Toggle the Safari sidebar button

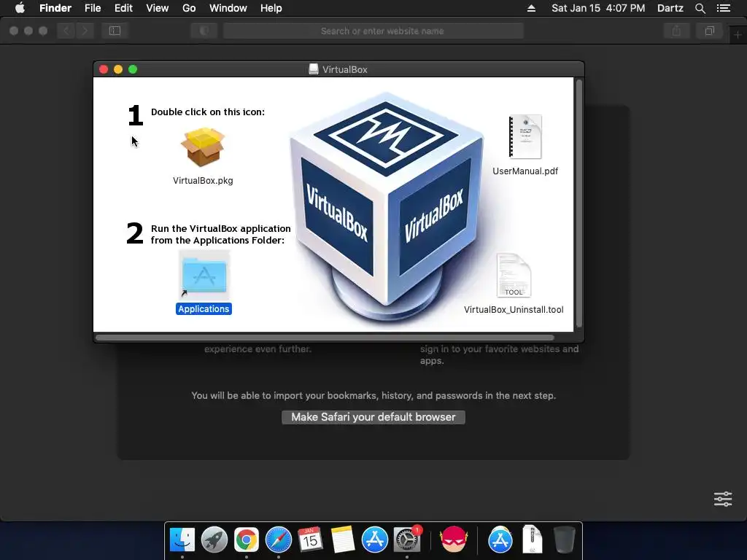(x=115, y=31)
